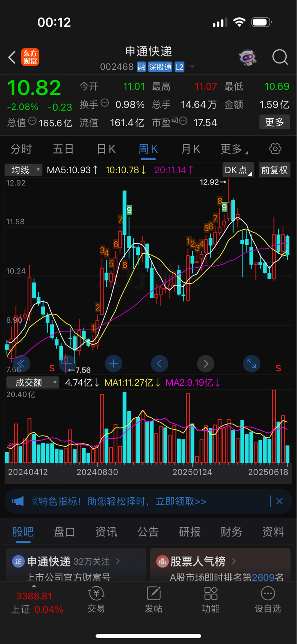Go back with the left arrow
Viewport: 297px width, 644px height.
12,57
